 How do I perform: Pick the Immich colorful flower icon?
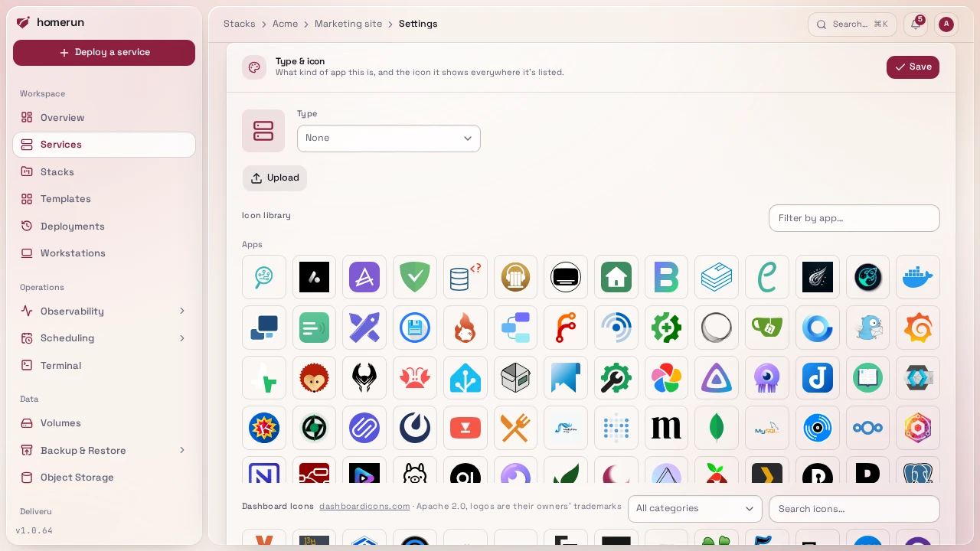(x=666, y=378)
